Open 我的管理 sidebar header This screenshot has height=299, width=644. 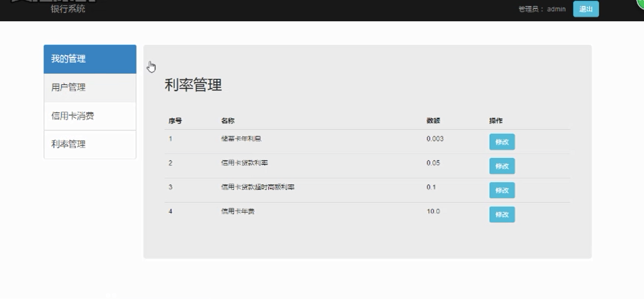tap(90, 59)
